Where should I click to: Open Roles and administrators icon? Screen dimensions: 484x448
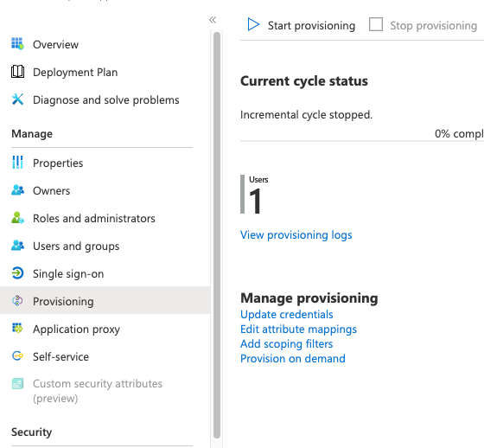pyautogui.click(x=17, y=218)
